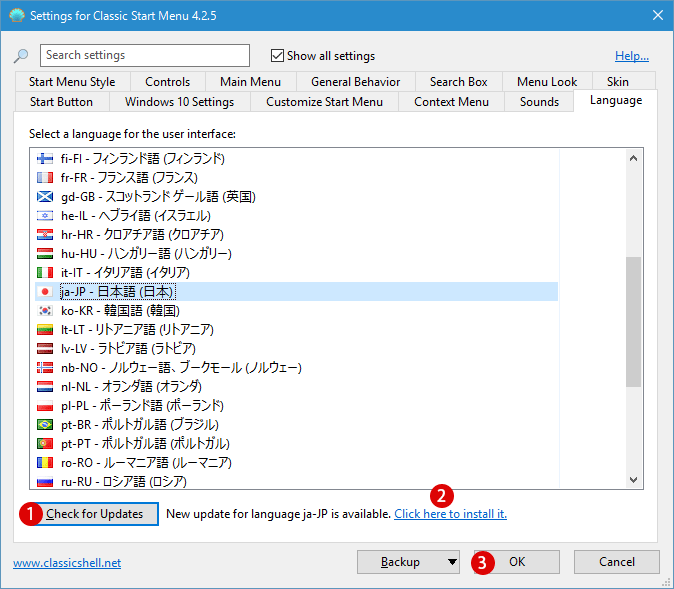
Task: Click the scrollbar up arrow in language list
Action: pos(633,158)
